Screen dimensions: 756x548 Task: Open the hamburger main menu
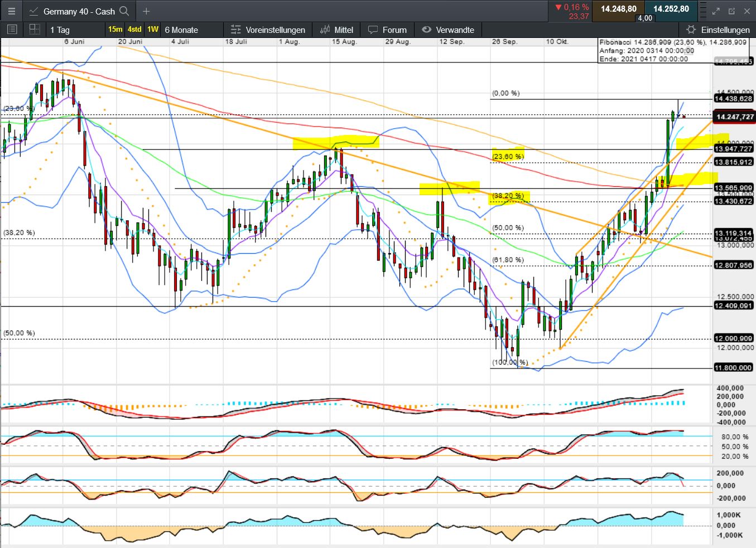click(x=12, y=11)
